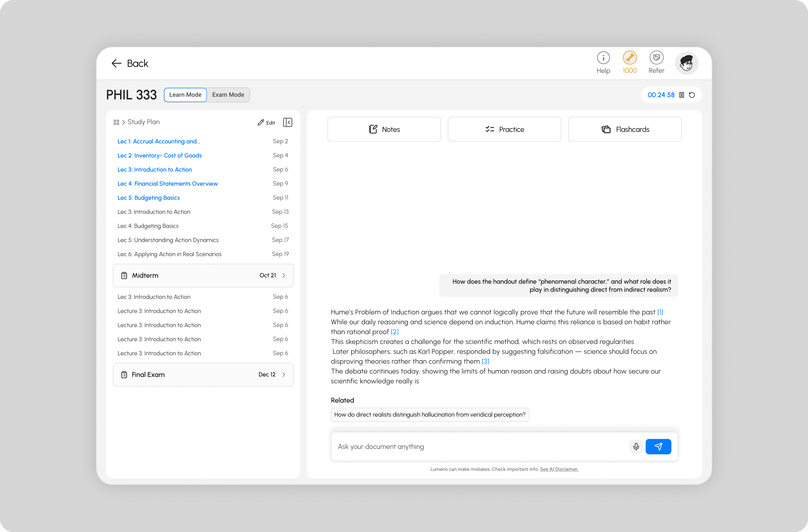Viewport: 808px width, 532px height.
Task: Reset the study timer
Action: pyautogui.click(x=692, y=95)
